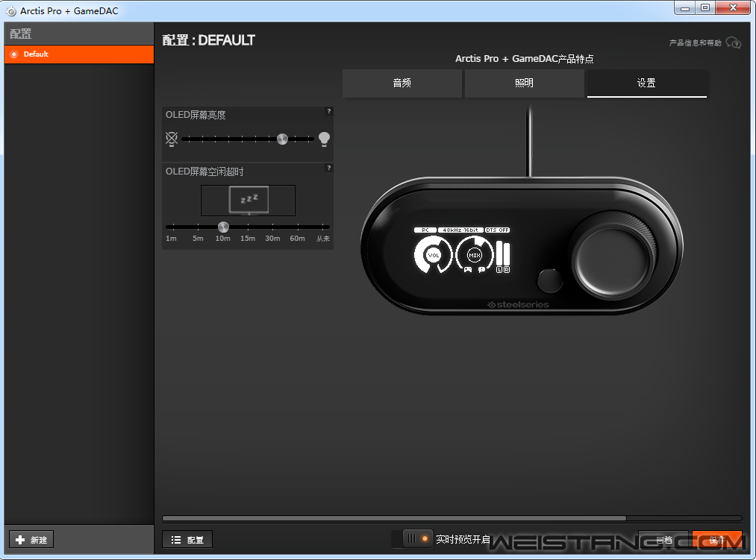Set idle timeout to 从未
The width and height of the screenshot is (756, 560).
(323, 238)
